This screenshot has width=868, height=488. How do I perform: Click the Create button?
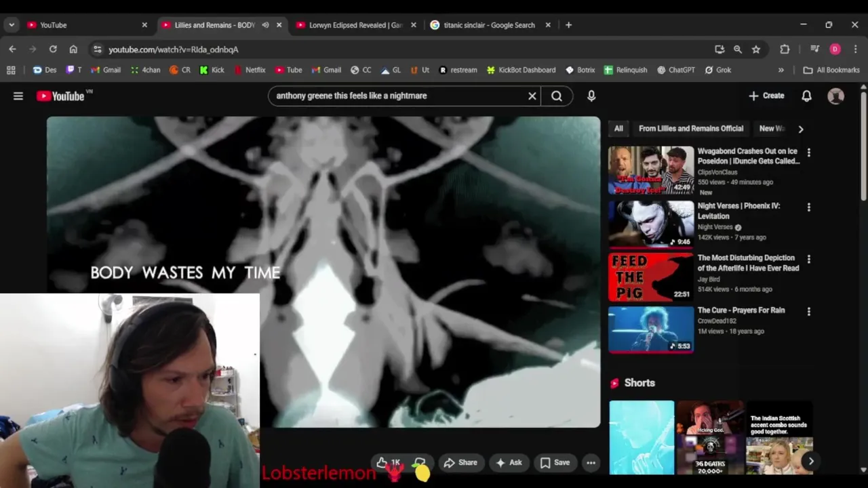[x=767, y=96]
